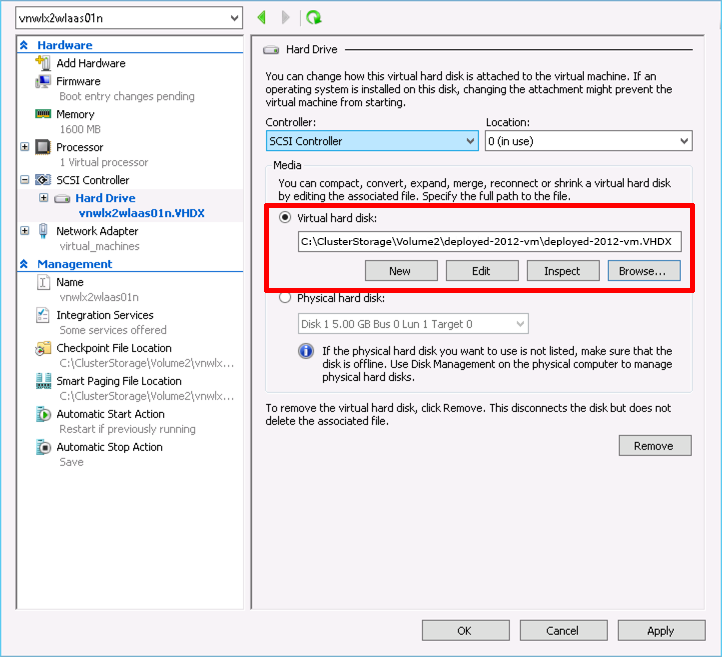Click the Apply button

(x=661, y=631)
